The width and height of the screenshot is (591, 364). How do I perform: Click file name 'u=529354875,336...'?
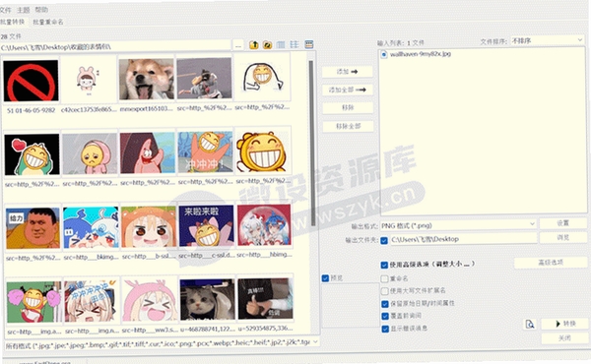265,329
